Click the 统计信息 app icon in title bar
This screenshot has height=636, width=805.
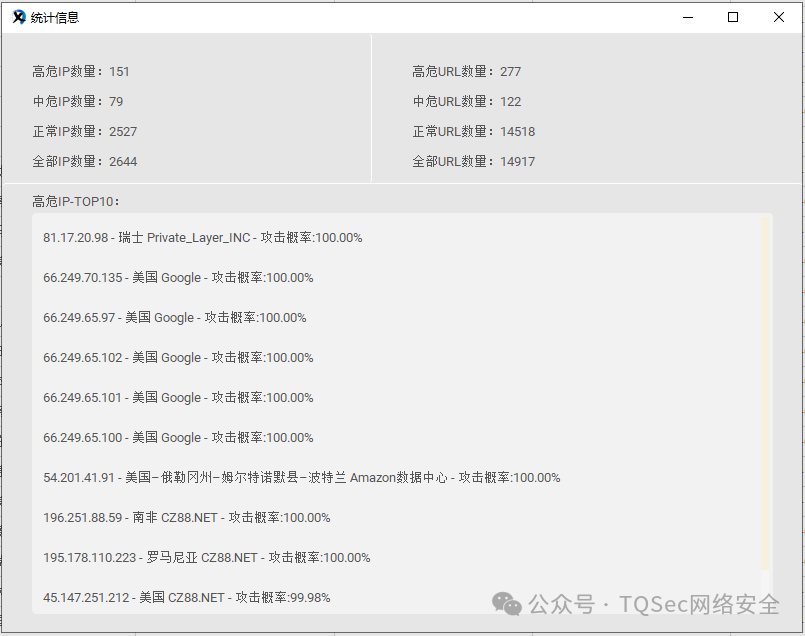click(17, 17)
